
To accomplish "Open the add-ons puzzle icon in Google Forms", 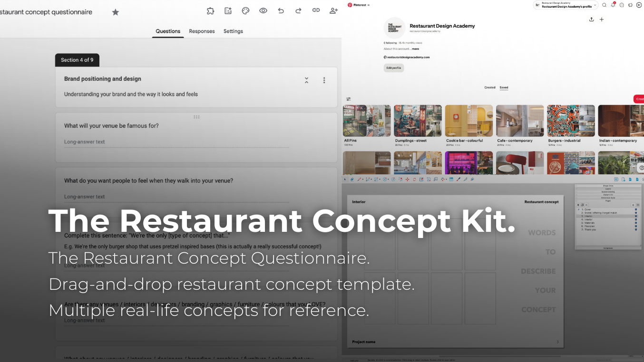I will [211, 10].
